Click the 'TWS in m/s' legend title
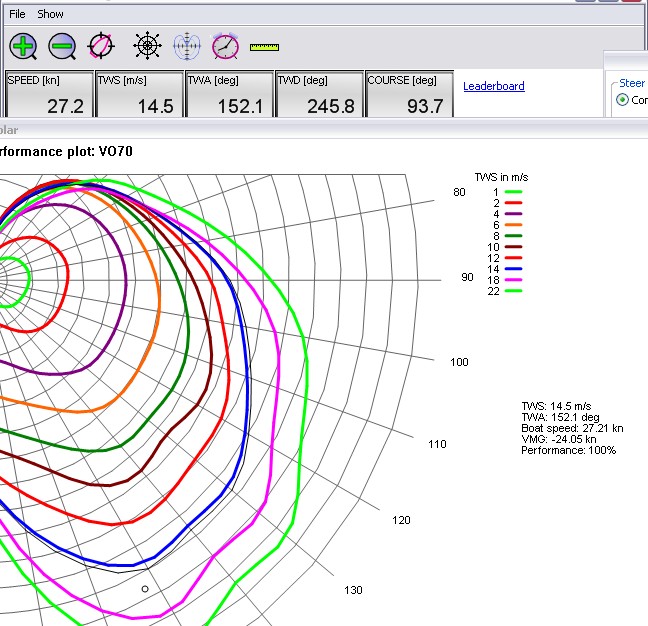648x626 pixels. coord(501,177)
